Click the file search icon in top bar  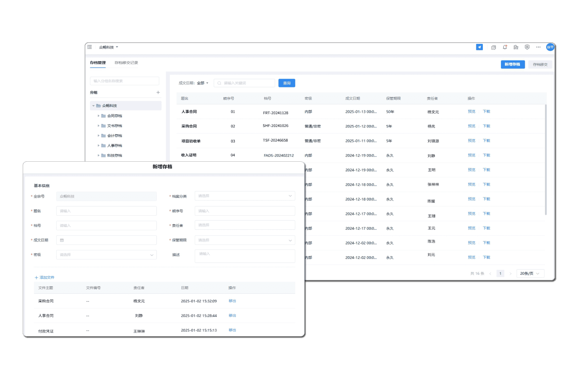click(x=516, y=47)
